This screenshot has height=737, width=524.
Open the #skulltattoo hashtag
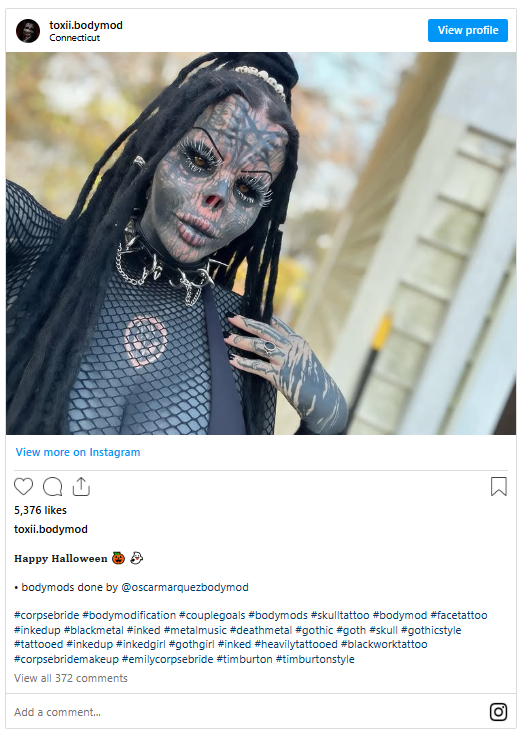tap(340, 615)
